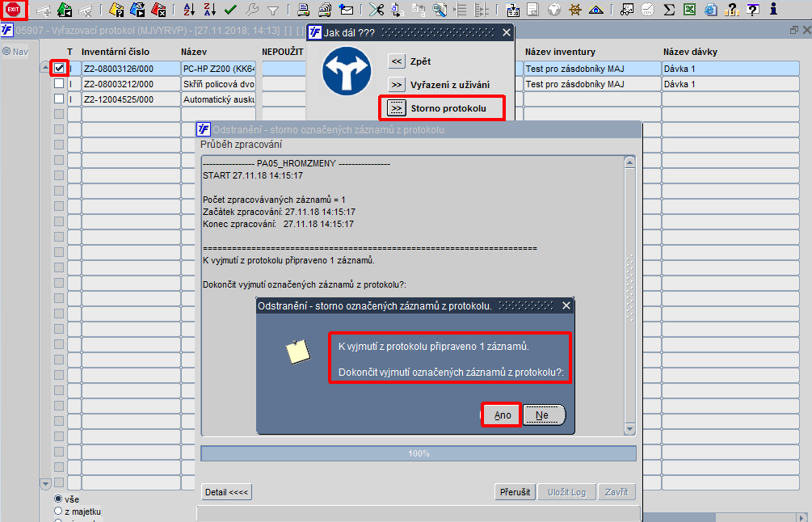The width and height of the screenshot is (812, 522).
Task: Click the log panel scrollbar up arrow
Action: (x=629, y=162)
